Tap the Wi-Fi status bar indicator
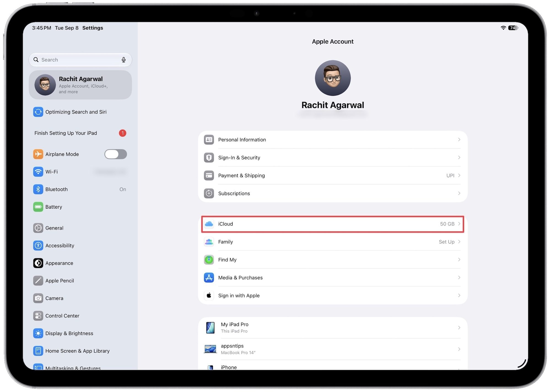This screenshot has height=392, width=551. (x=503, y=28)
